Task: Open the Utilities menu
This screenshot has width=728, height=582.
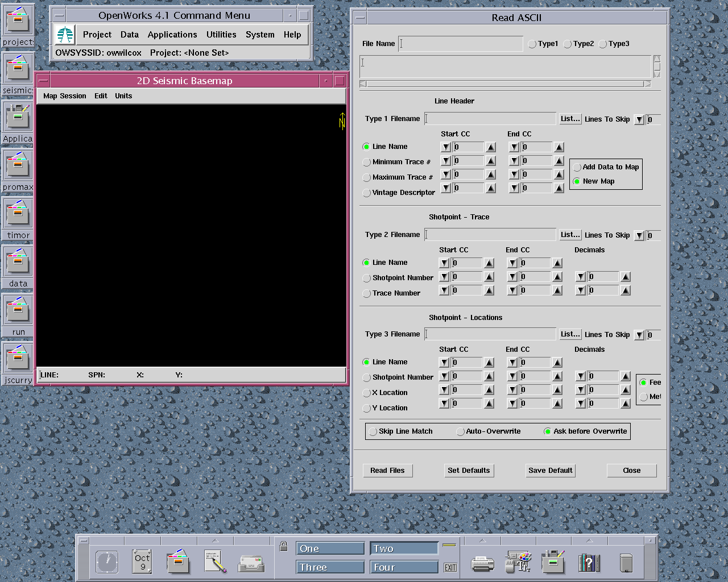Action: 221,35
